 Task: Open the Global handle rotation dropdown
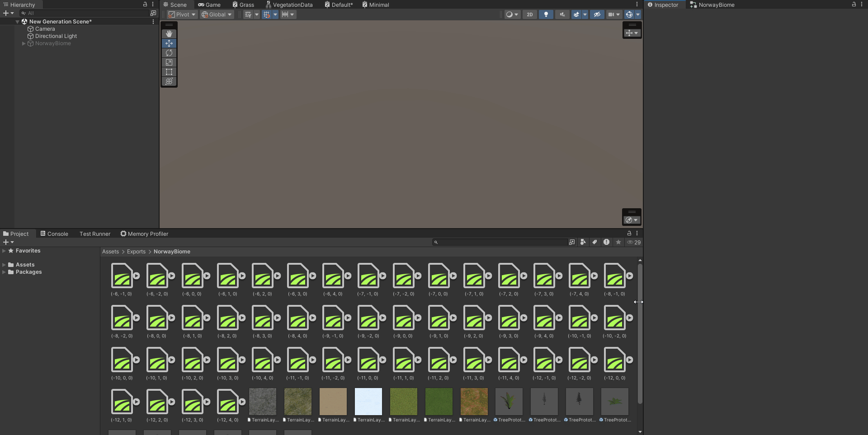click(x=217, y=14)
